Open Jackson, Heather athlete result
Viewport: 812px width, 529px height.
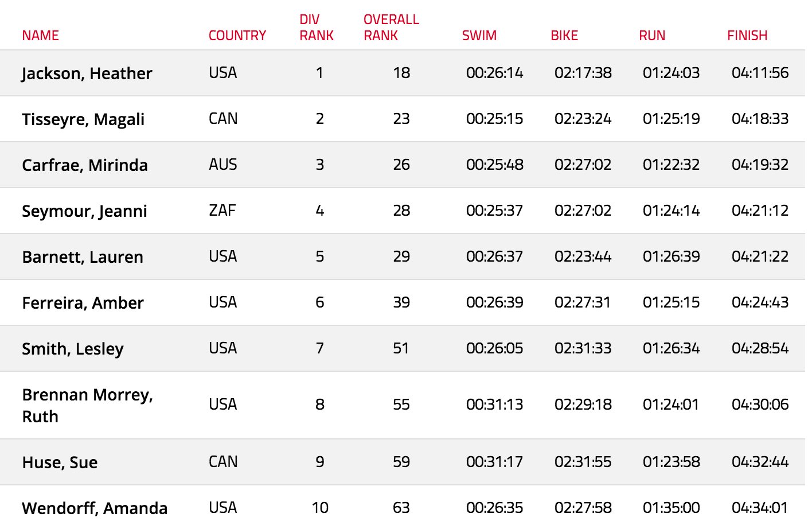coord(87,73)
